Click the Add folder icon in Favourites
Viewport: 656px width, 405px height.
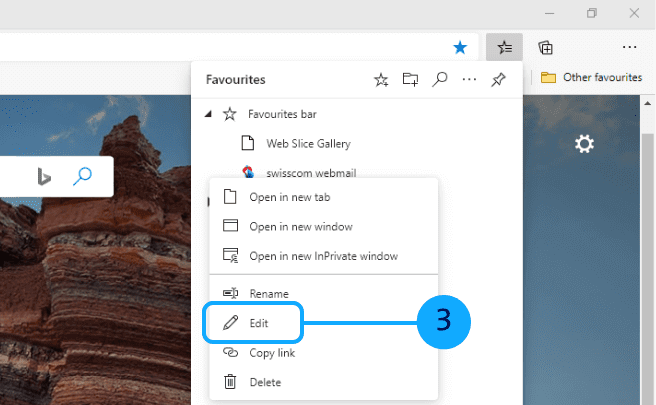tap(410, 79)
